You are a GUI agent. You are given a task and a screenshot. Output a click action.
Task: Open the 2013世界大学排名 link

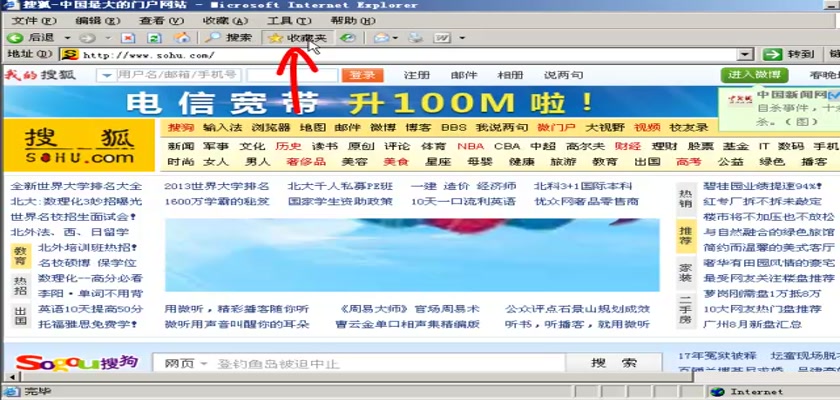click(216, 186)
